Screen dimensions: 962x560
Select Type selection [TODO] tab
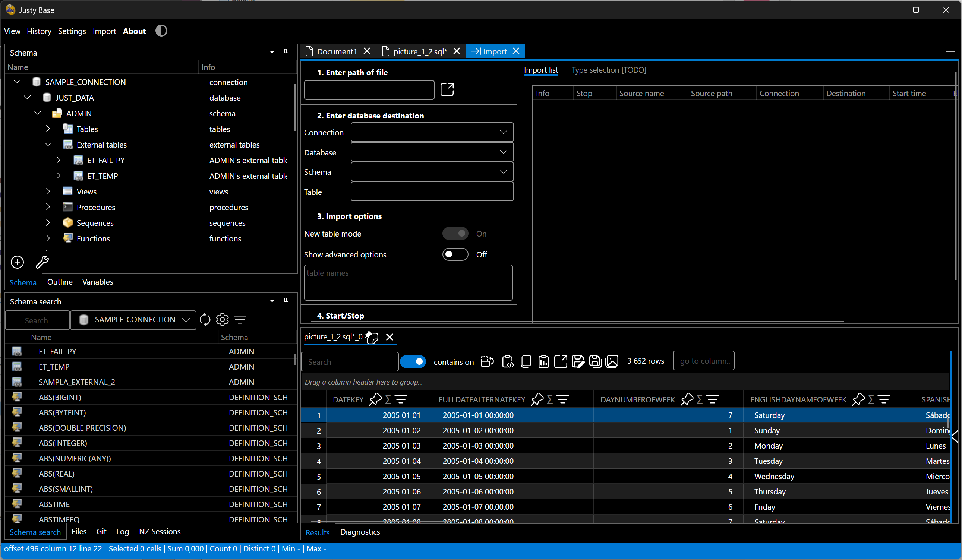pyautogui.click(x=609, y=70)
